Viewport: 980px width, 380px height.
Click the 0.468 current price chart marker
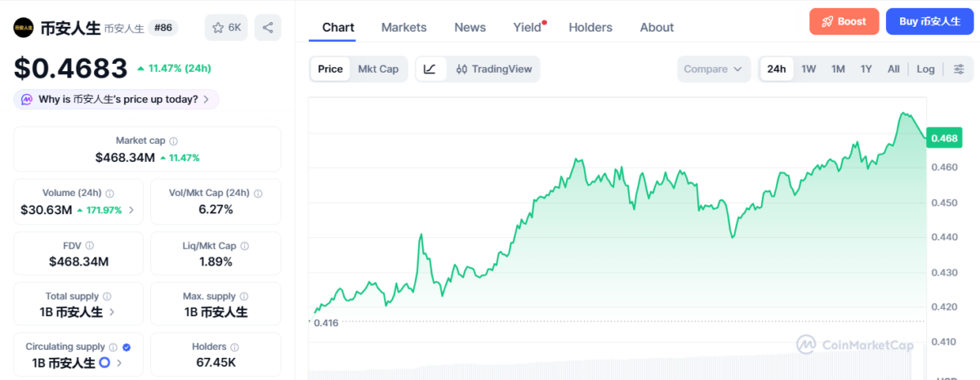point(944,139)
